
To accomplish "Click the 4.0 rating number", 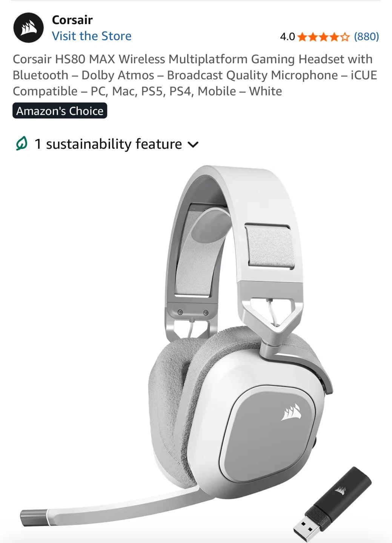I will point(287,37).
